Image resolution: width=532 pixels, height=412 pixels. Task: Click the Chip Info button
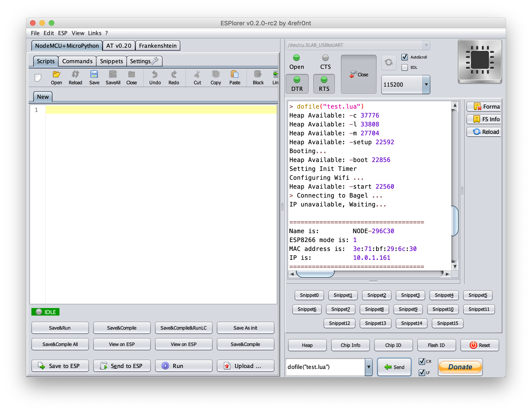point(351,345)
